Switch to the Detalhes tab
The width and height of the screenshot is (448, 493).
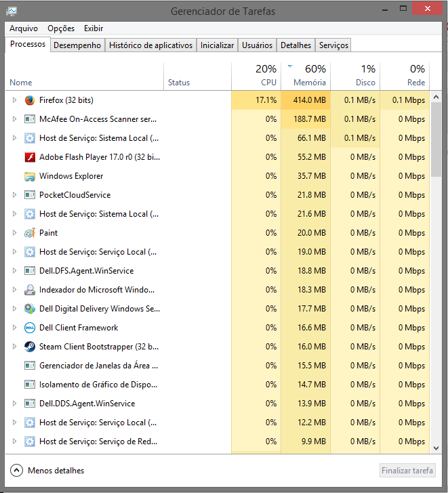[x=296, y=45]
